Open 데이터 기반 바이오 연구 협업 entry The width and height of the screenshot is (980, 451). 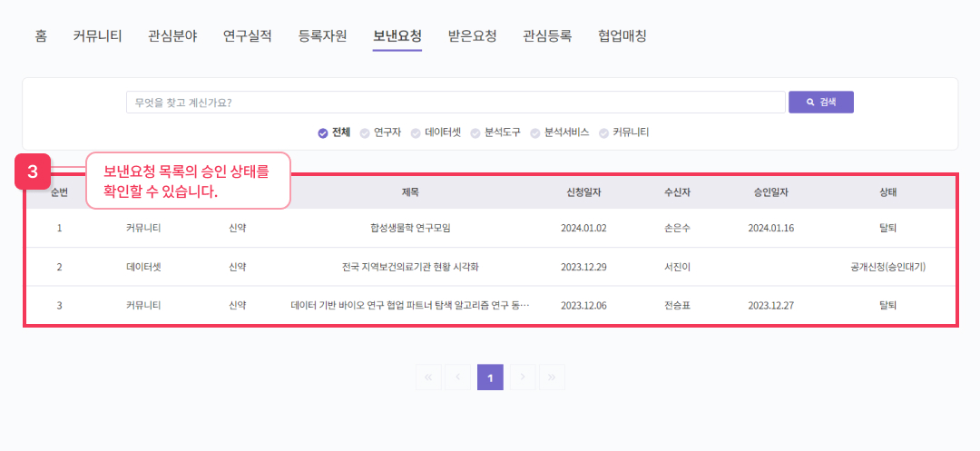click(x=411, y=306)
